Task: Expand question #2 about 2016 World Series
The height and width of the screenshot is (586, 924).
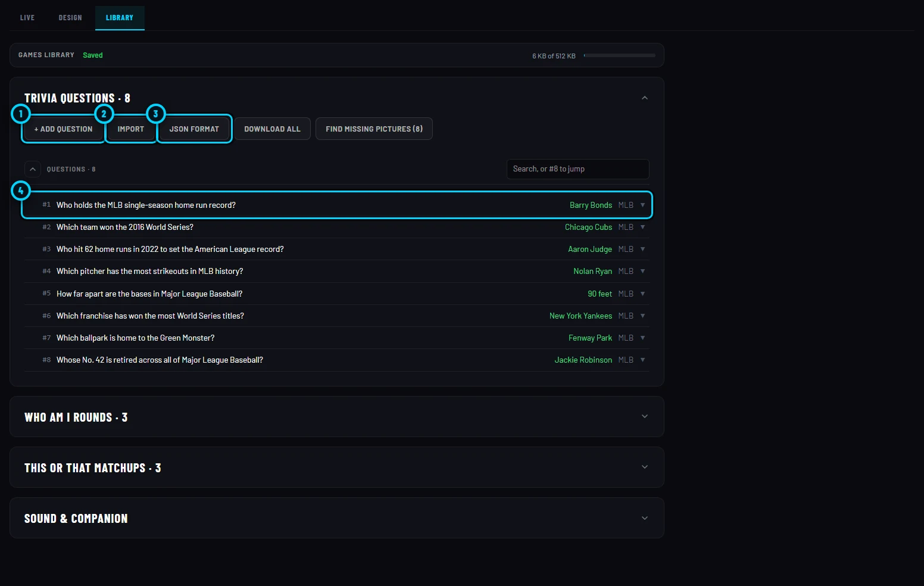Action: tap(643, 227)
